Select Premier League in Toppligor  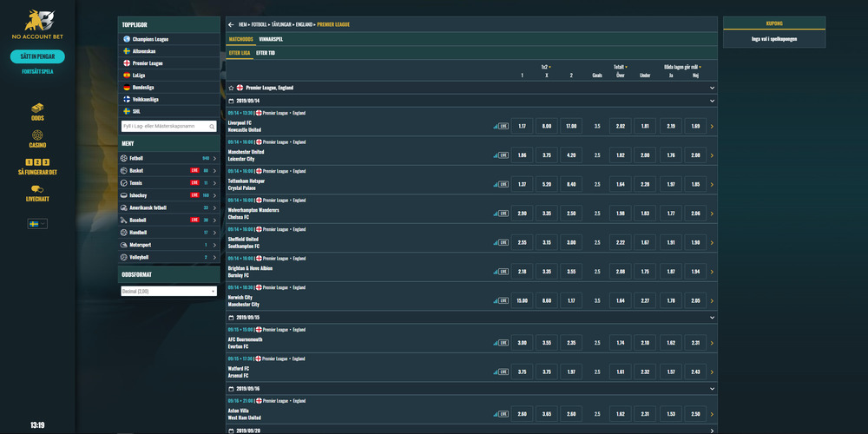pyautogui.click(x=169, y=63)
